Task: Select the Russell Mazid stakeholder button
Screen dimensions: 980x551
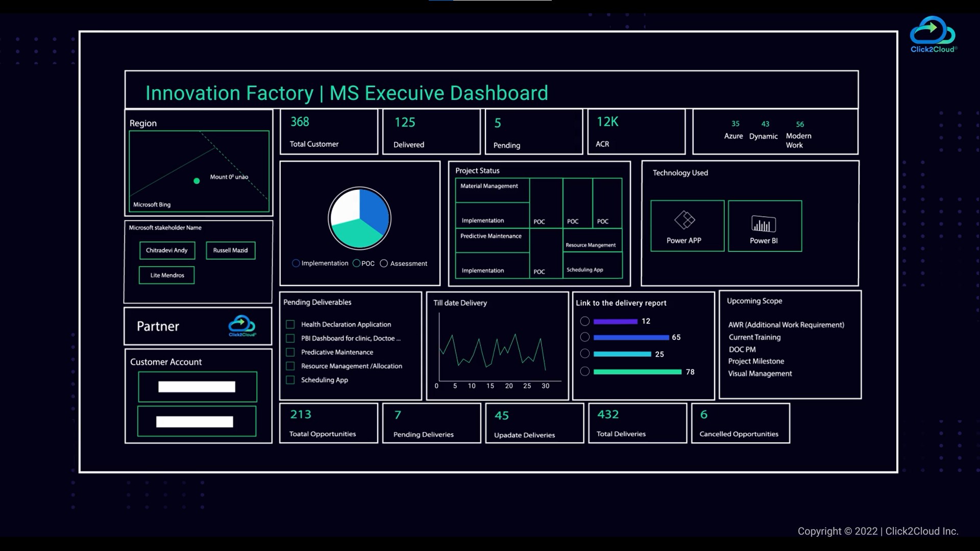Action: coord(230,249)
